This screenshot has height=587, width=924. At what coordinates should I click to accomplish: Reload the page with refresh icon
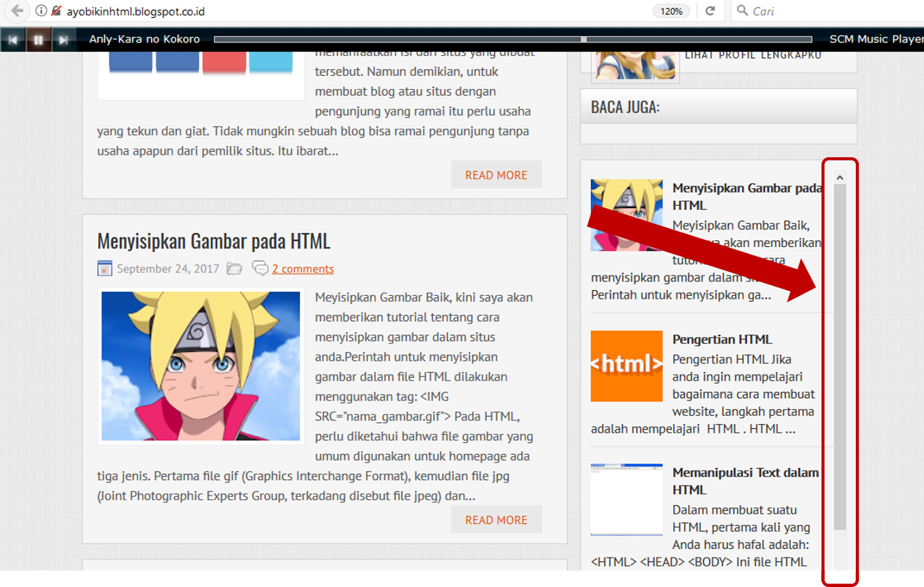click(710, 10)
